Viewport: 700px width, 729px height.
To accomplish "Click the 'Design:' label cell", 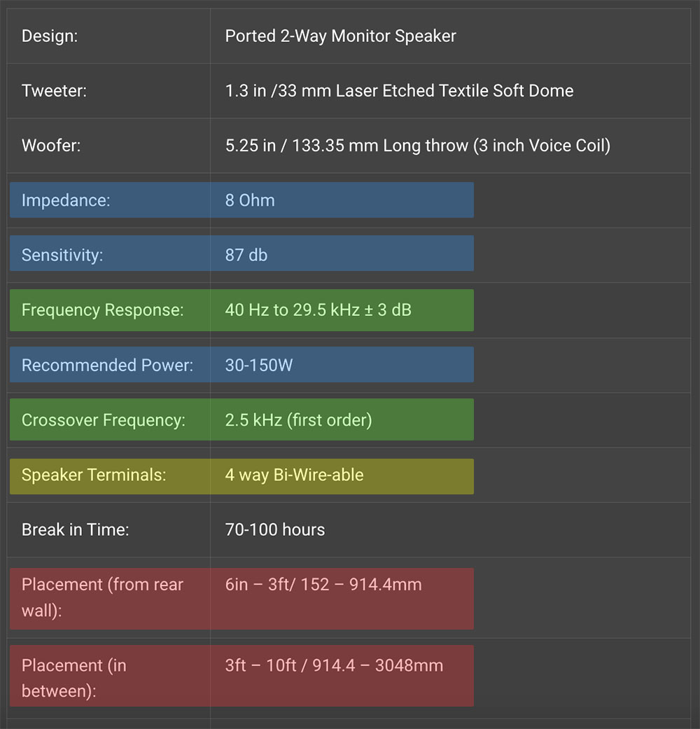I will 50,36.
